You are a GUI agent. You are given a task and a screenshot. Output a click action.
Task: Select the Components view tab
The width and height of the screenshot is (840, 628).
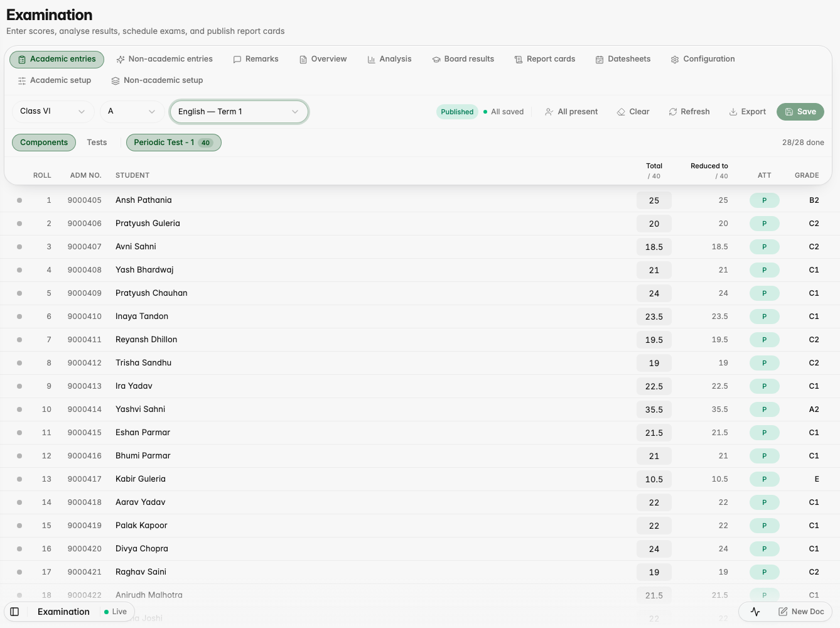click(44, 143)
